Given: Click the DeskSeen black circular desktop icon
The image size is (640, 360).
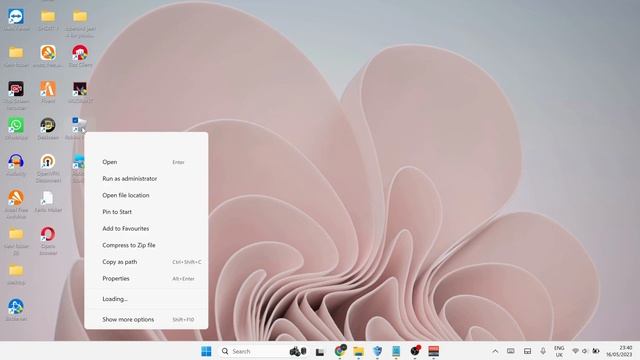Looking at the screenshot, I should [x=48, y=125].
